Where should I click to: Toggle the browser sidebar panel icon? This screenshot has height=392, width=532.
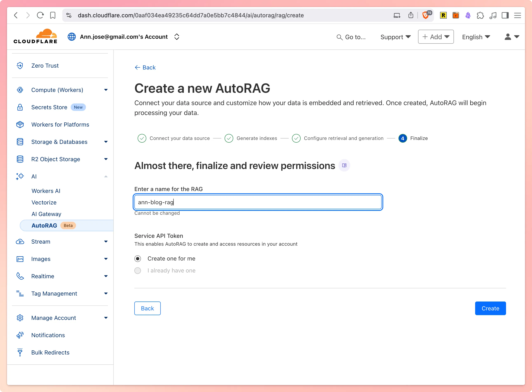point(505,15)
